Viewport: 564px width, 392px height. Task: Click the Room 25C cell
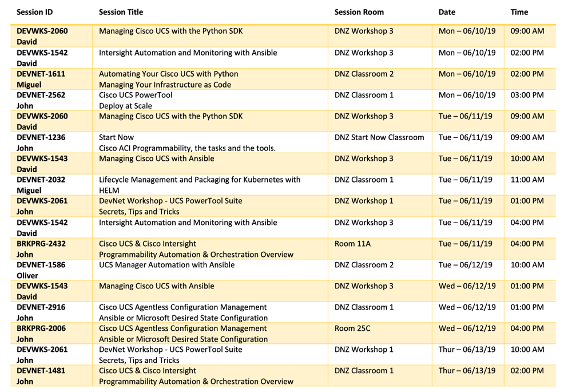[352, 328]
